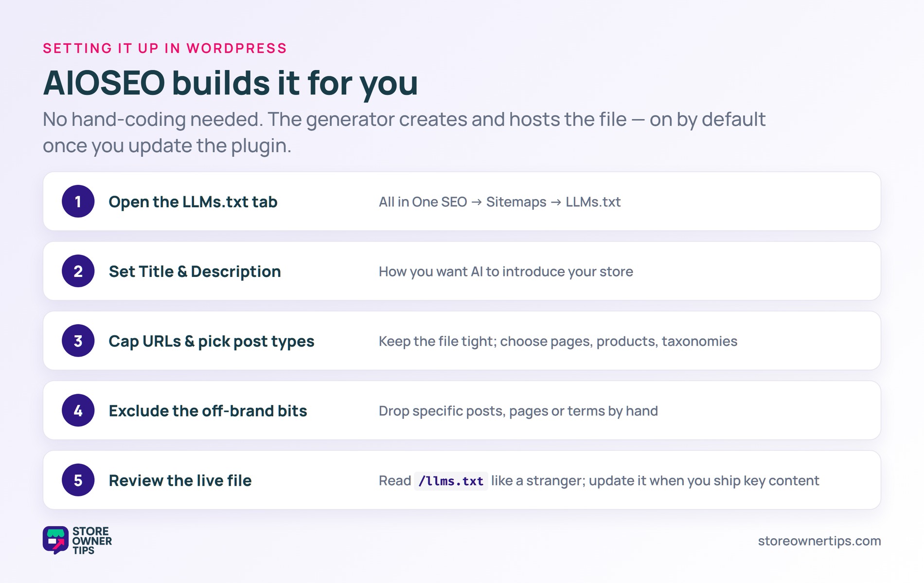Click the 'STORE OWNER TIPS' brand wordmark
The image size is (924, 583).
[92, 541]
